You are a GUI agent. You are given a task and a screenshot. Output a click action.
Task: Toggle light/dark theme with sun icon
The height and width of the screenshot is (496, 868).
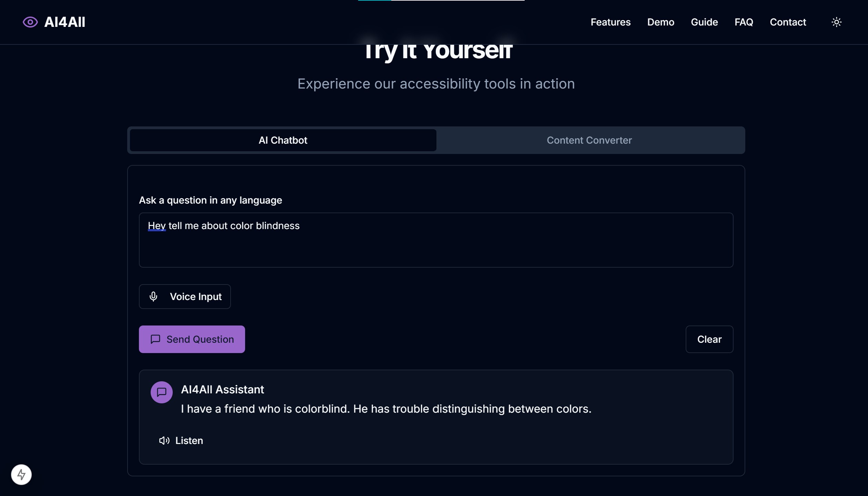tap(836, 22)
